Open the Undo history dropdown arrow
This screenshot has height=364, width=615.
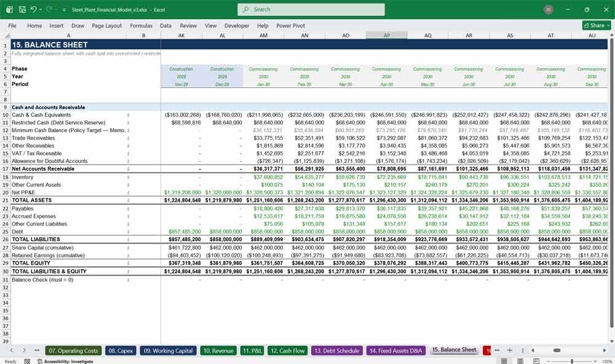[x=40, y=9]
